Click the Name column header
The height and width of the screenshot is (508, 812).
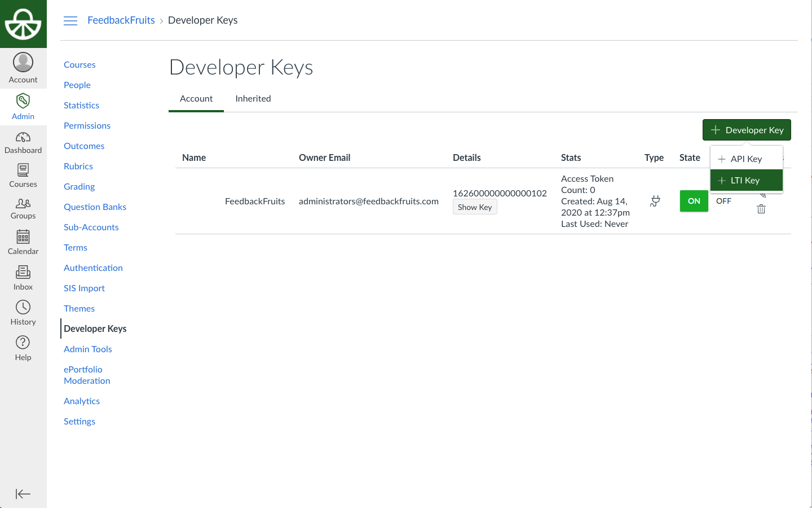tap(194, 158)
